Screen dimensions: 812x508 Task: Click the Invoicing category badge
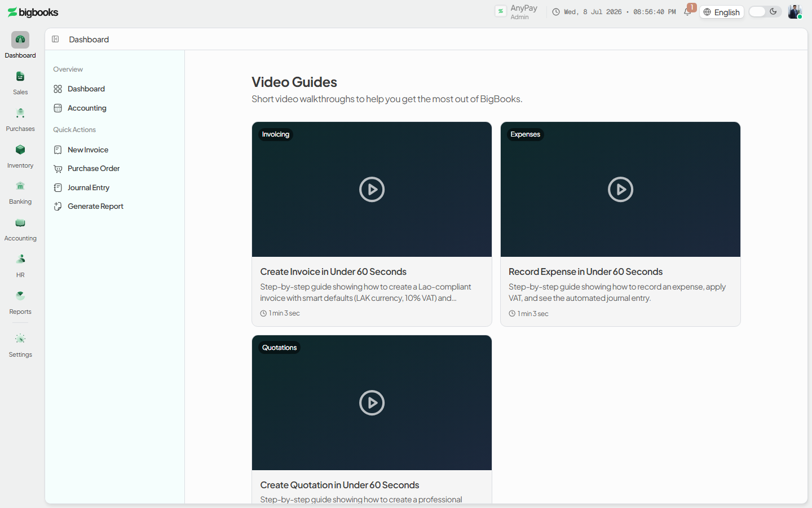[x=276, y=134]
